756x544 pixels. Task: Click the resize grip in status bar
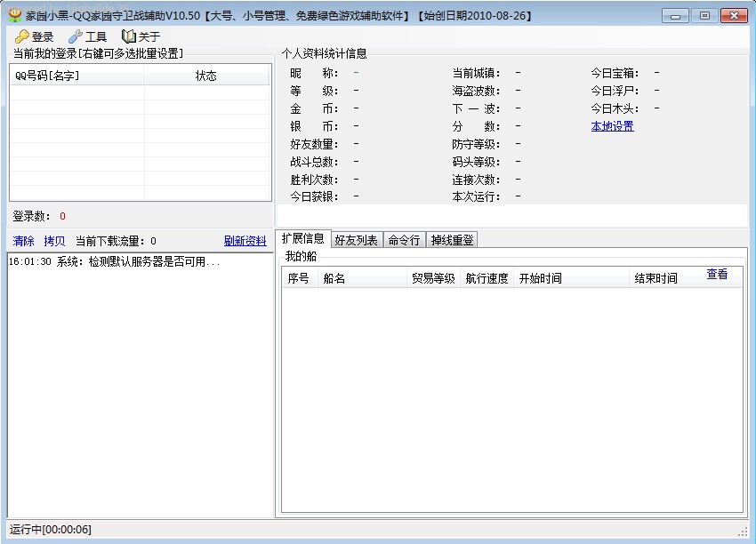pos(743,531)
